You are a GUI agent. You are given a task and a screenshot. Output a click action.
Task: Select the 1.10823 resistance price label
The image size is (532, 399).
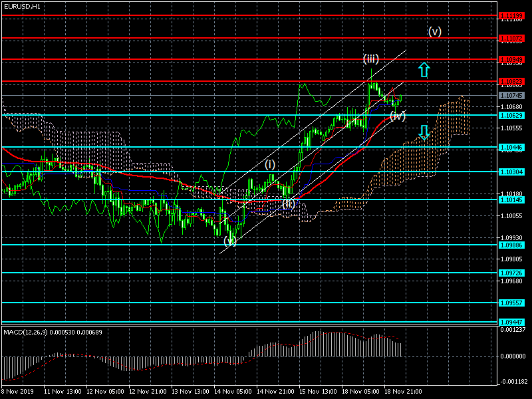point(511,81)
